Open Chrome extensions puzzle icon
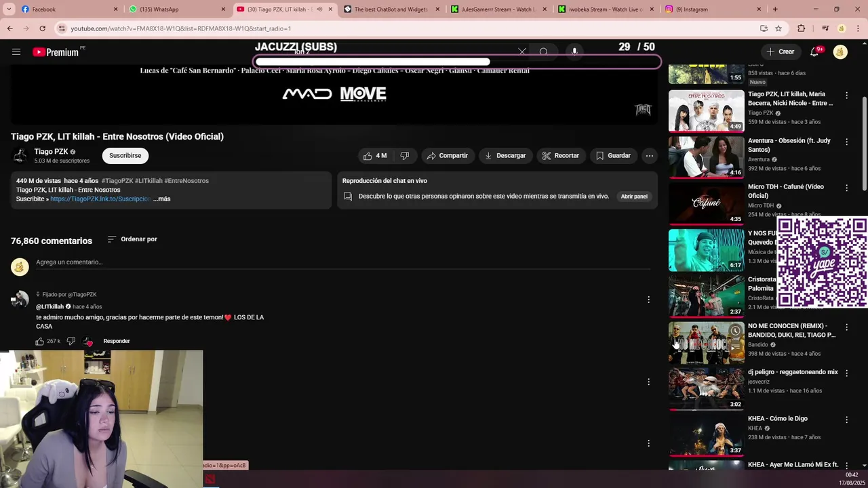This screenshot has height=488, width=868. [x=802, y=28]
